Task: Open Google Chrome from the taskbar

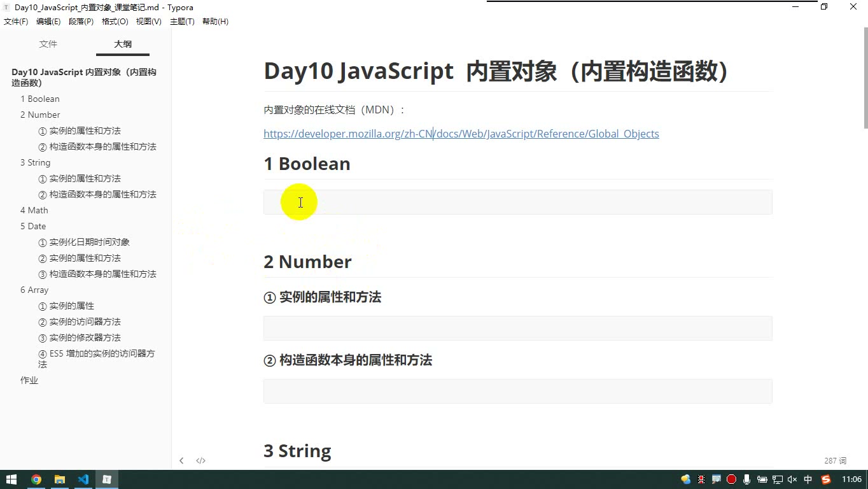Action: (x=36, y=479)
